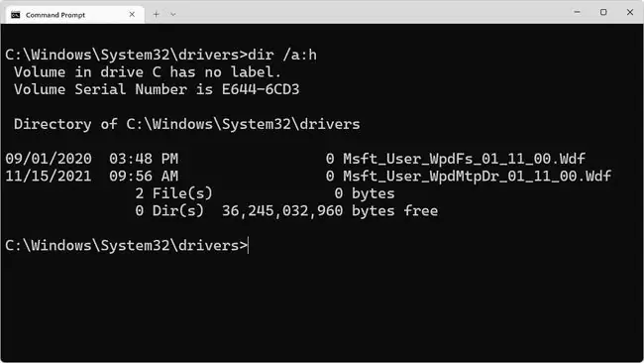Click the Msft_User_WpdFs_01_11_00.Wdf filename
Image resolution: width=644 pixels, height=363 pixels.
pos(464,159)
